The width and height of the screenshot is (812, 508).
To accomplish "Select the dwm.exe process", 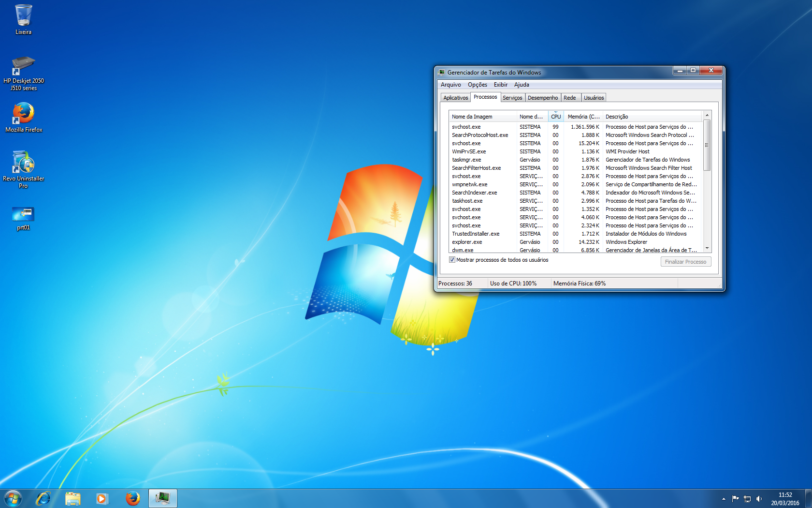I will point(575,250).
